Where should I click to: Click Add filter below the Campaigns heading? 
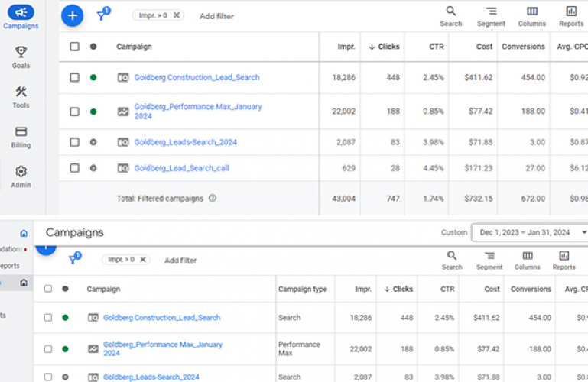pos(180,261)
